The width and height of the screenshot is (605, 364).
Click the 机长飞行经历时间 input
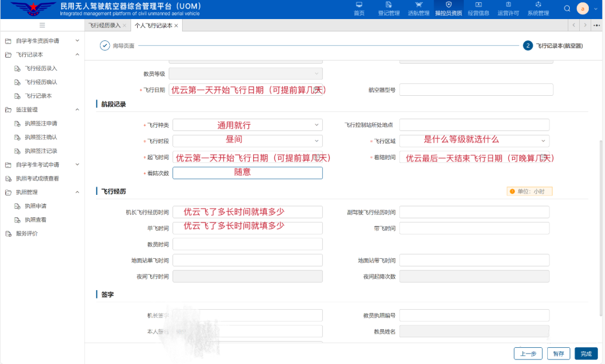click(248, 212)
